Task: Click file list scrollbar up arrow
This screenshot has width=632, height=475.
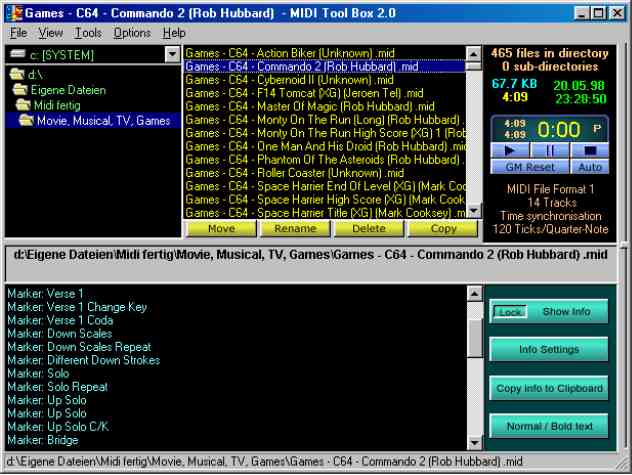Action: [x=474, y=53]
